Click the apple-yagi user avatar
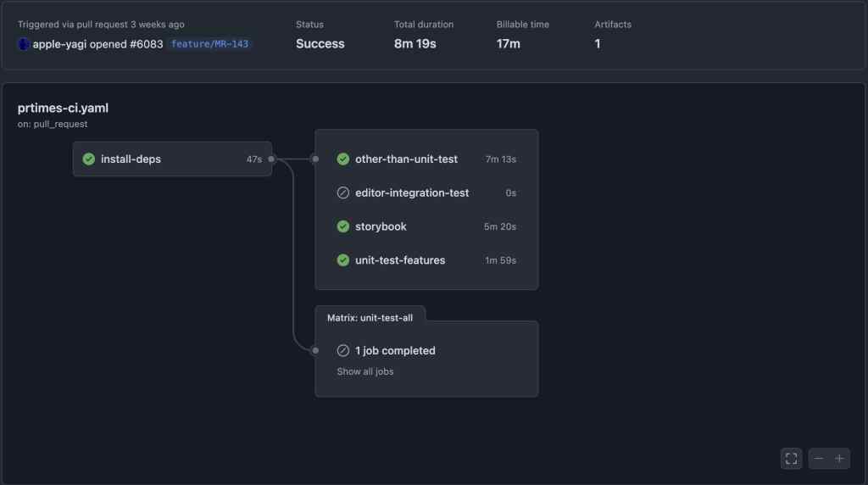The height and width of the screenshot is (485, 868). click(24, 44)
